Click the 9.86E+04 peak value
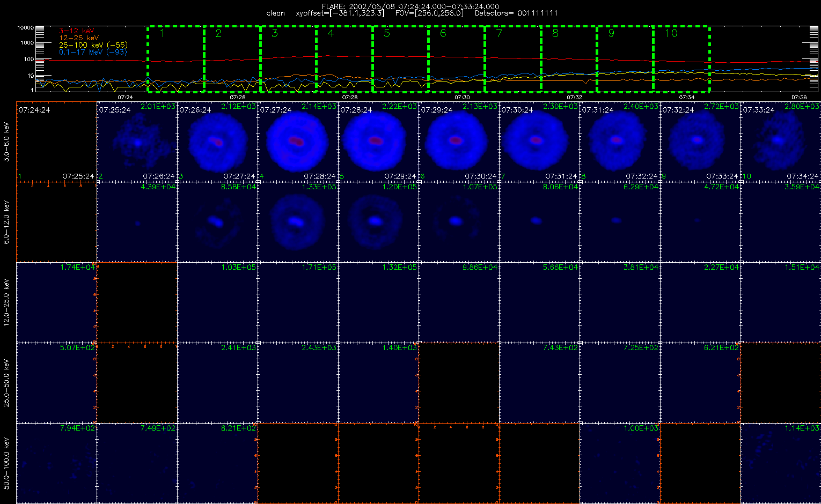The height and width of the screenshot is (504, 821). pos(480,267)
